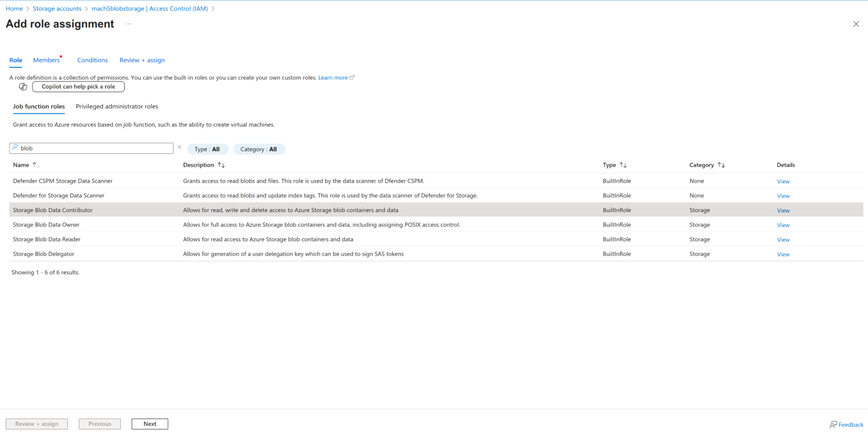Image resolution: width=868 pixels, height=435 pixels.
Task: Clear the blob search with the X icon
Action: point(179,147)
